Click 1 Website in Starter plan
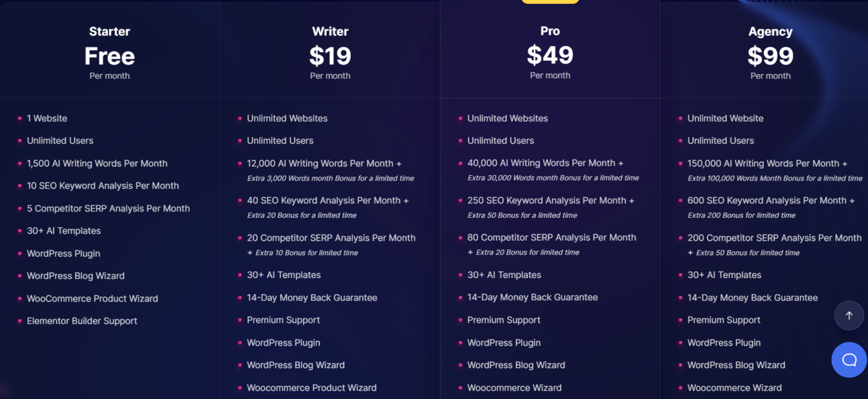This screenshot has height=399, width=868. [x=47, y=119]
